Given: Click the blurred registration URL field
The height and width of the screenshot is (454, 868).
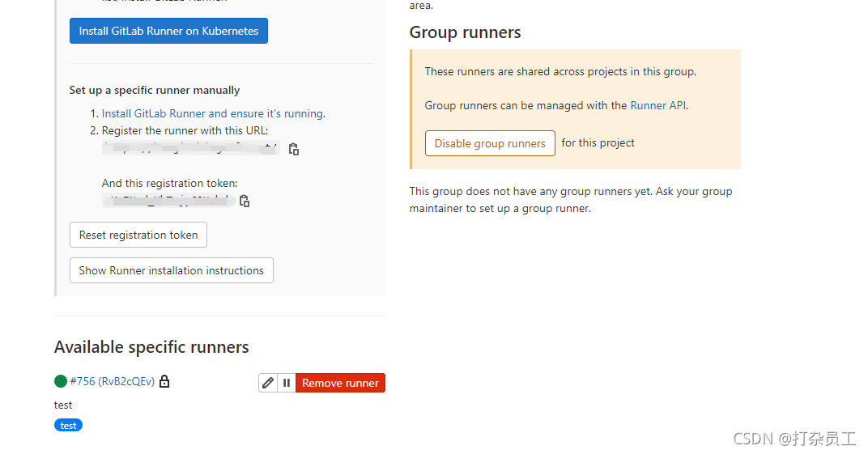Looking at the screenshot, I should [x=191, y=148].
